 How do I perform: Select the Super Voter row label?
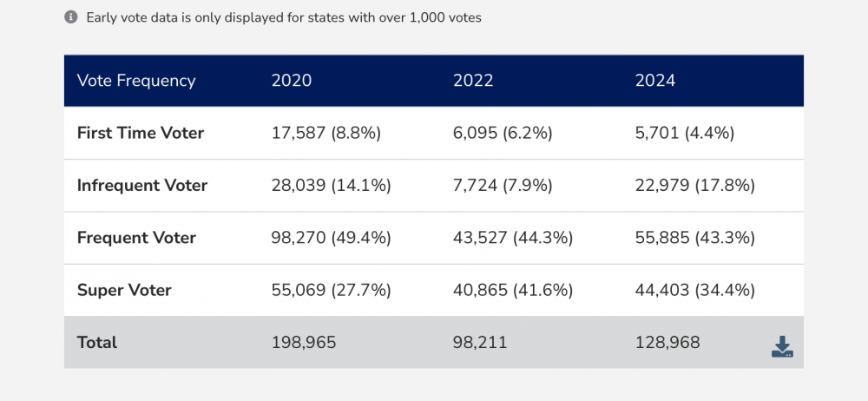(x=124, y=290)
